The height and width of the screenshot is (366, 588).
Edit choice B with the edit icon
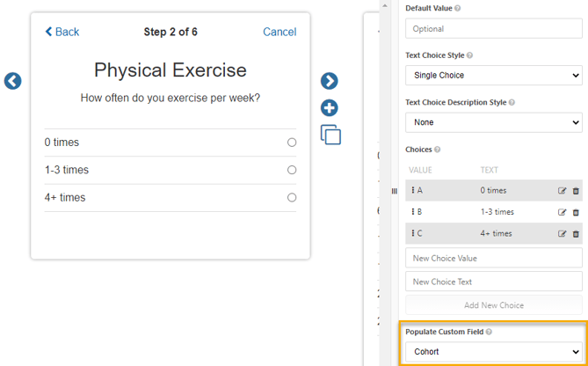tap(563, 212)
